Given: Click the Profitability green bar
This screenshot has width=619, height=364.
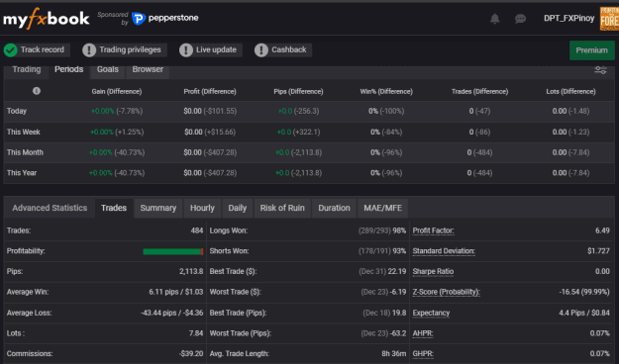Looking at the screenshot, I should [173, 251].
